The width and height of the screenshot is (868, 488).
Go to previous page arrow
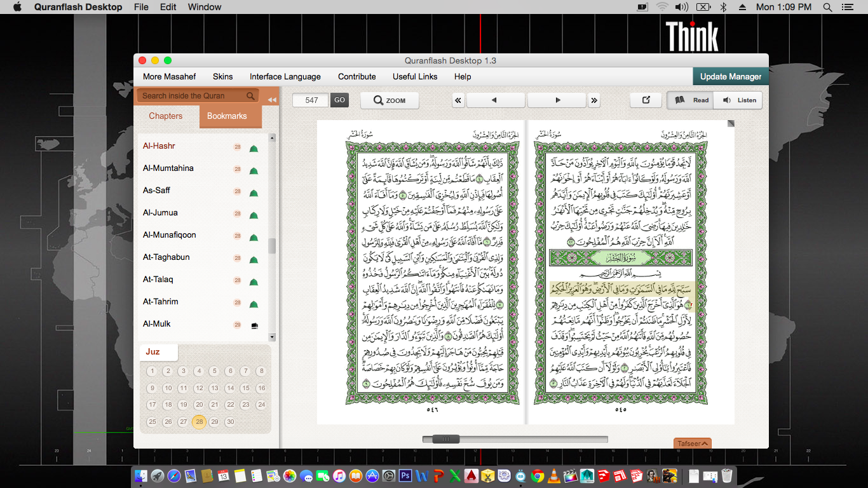pos(495,100)
